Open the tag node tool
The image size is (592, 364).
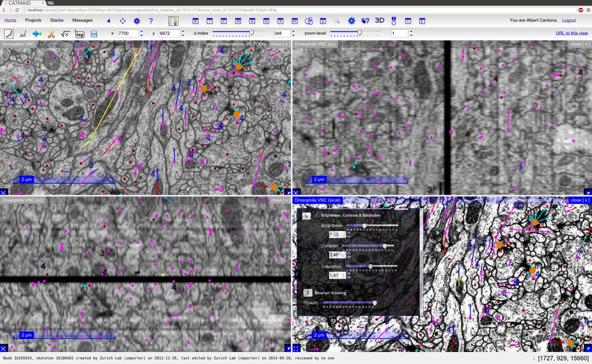(80, 34)
